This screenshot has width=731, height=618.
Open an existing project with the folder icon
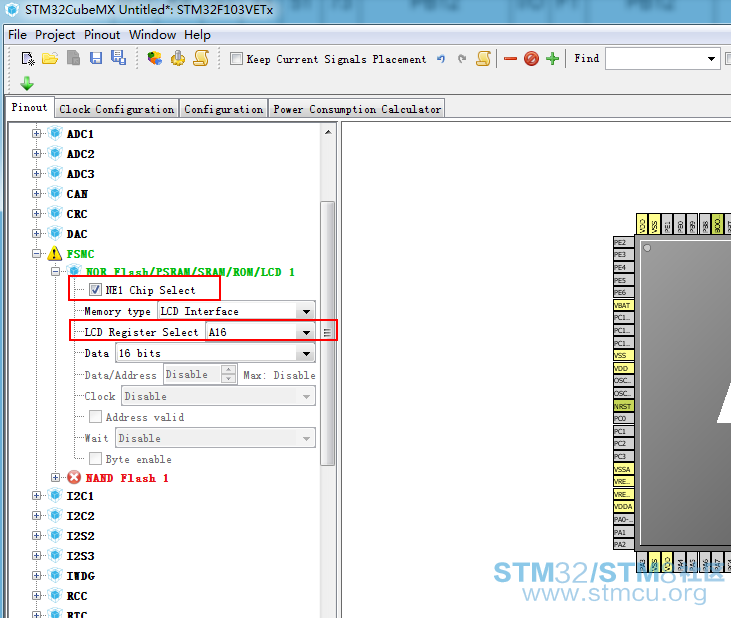[50, 58]
